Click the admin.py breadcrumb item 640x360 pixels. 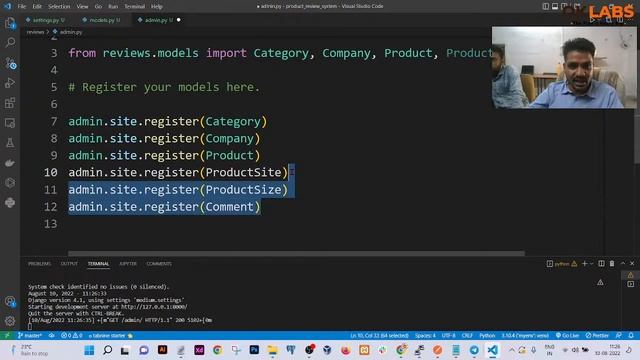pyautogui.click(x=68, y=32)
